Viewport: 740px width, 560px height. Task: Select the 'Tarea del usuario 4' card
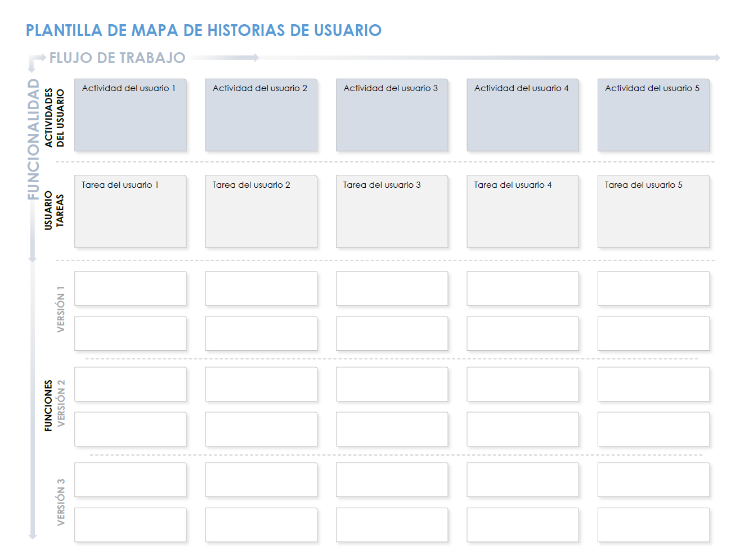[523, 211]
